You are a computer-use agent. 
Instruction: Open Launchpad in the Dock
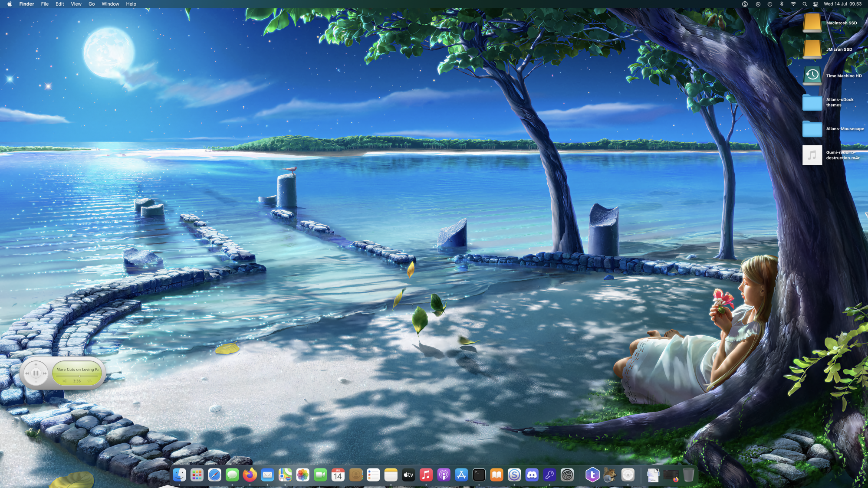point(197,475)
